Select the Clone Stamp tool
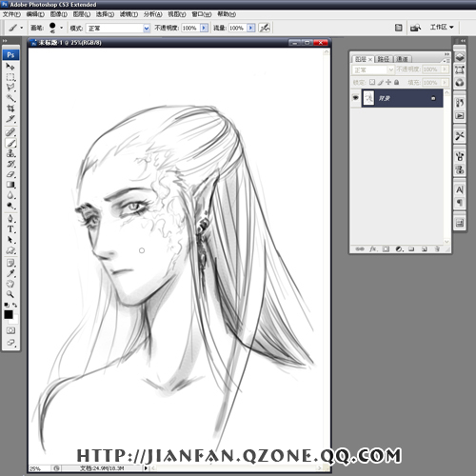This screenshot has height=476, width=476. (10, 153)
